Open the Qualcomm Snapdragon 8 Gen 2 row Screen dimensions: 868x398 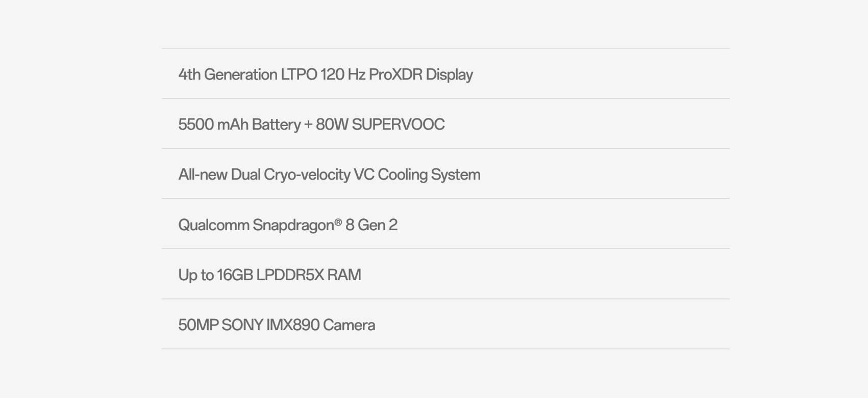coord(445,224)
